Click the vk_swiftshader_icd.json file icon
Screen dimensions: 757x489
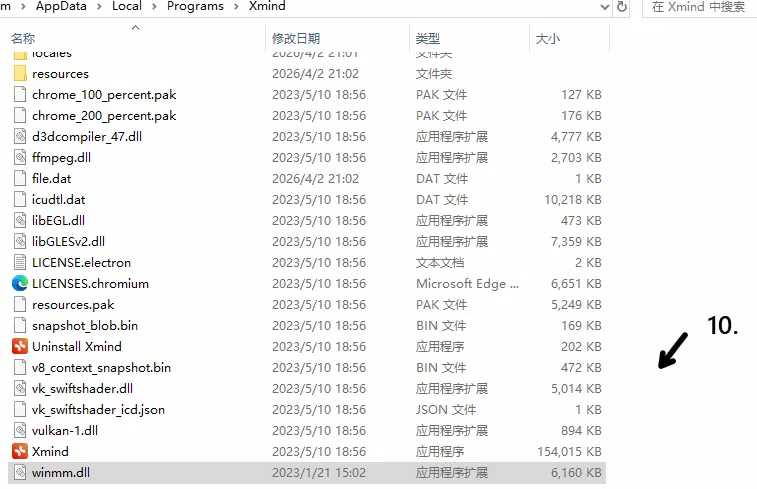click(x=20, y=410)
